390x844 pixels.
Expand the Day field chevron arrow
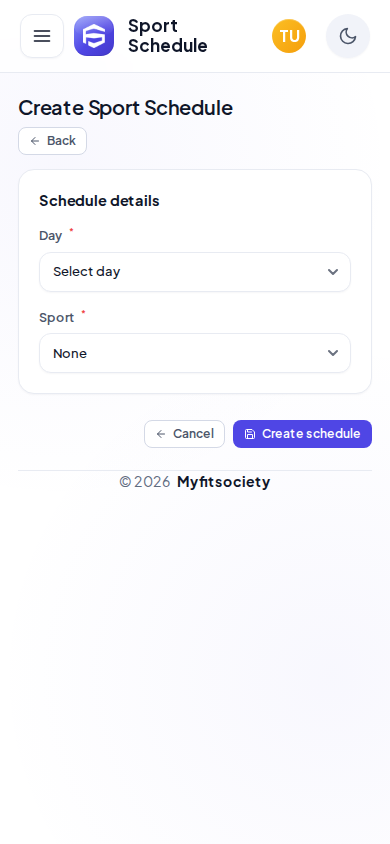click(x=333, y=272)
